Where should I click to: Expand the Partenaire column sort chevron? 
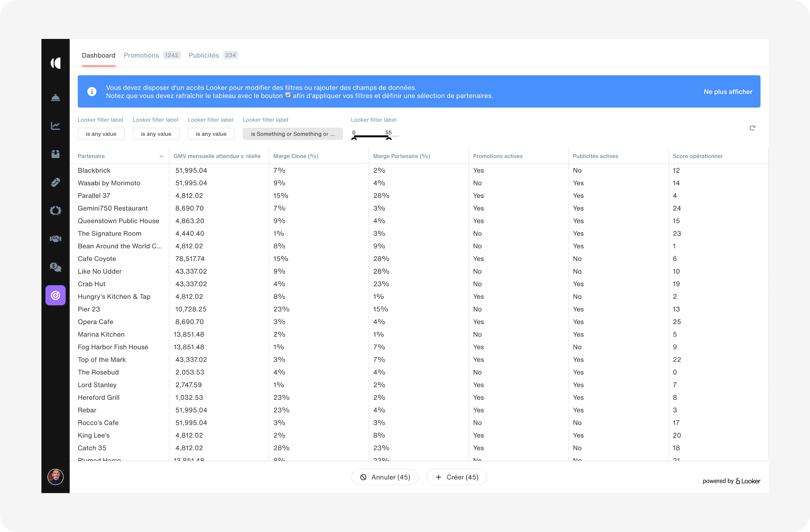click(161, 156)
